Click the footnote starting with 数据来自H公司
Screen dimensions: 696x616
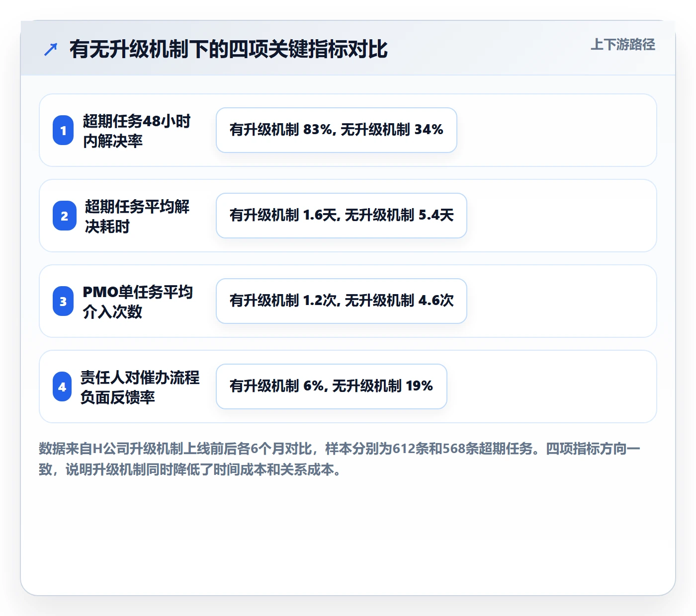click(340, 459)
